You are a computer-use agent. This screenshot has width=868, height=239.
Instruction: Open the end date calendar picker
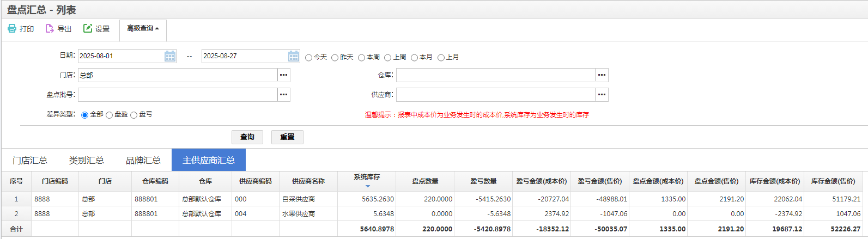point(294,56)
